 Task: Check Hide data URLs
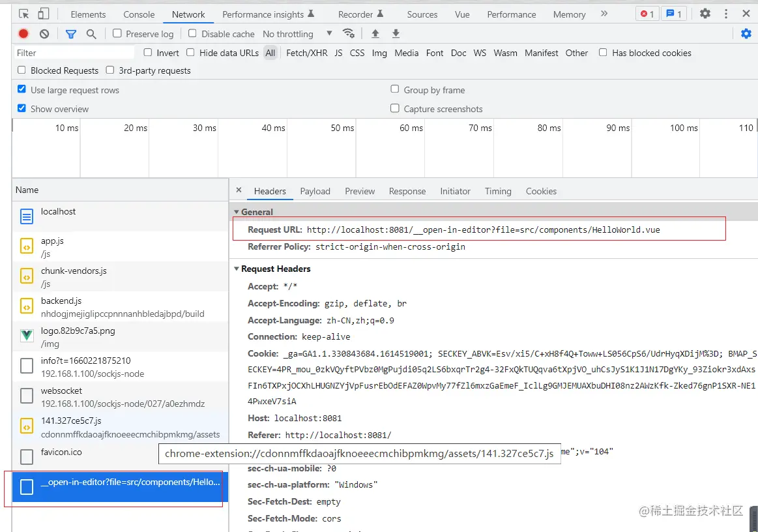(x=190, y=52)
